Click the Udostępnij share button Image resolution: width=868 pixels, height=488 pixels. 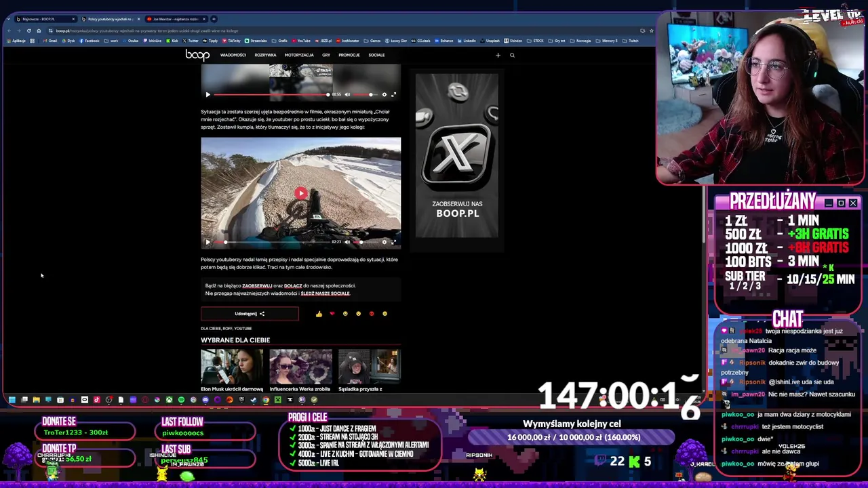pos(250,314)
